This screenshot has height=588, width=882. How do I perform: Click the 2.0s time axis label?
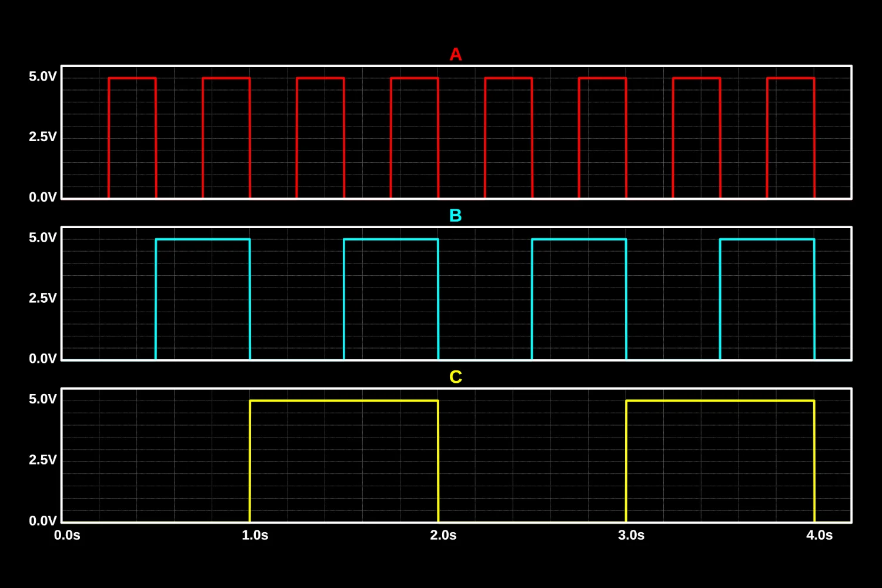click(x=443, y=535)
